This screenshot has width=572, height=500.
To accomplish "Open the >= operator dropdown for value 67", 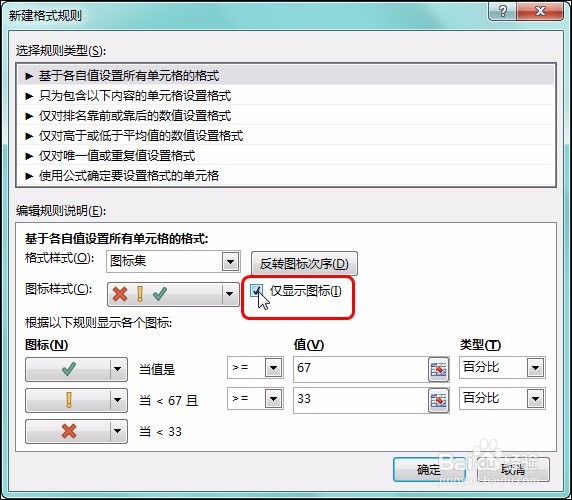I will click(274, 368).
